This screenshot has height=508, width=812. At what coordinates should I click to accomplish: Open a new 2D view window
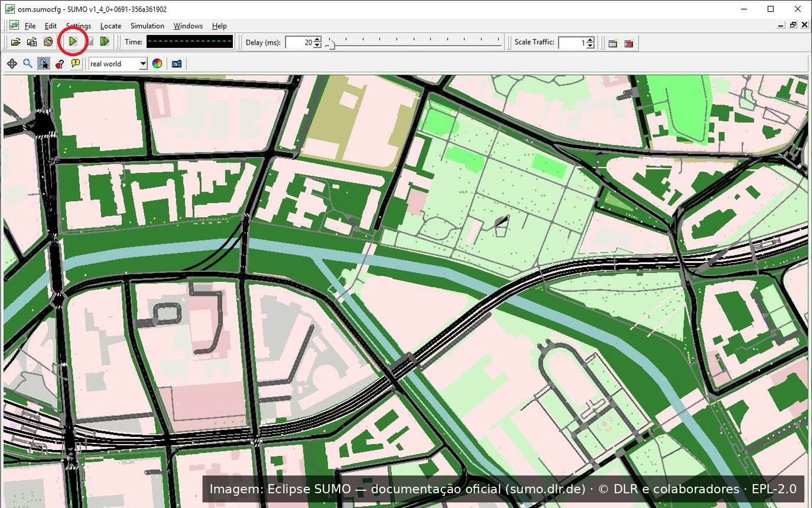pyautogui.click(x=613, y=43)
